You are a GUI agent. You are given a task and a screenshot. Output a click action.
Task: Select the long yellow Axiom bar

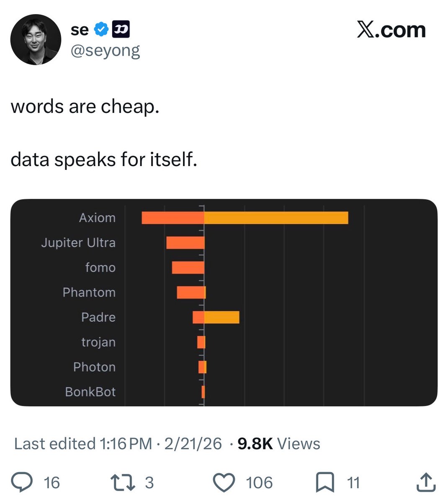(276, 218)
